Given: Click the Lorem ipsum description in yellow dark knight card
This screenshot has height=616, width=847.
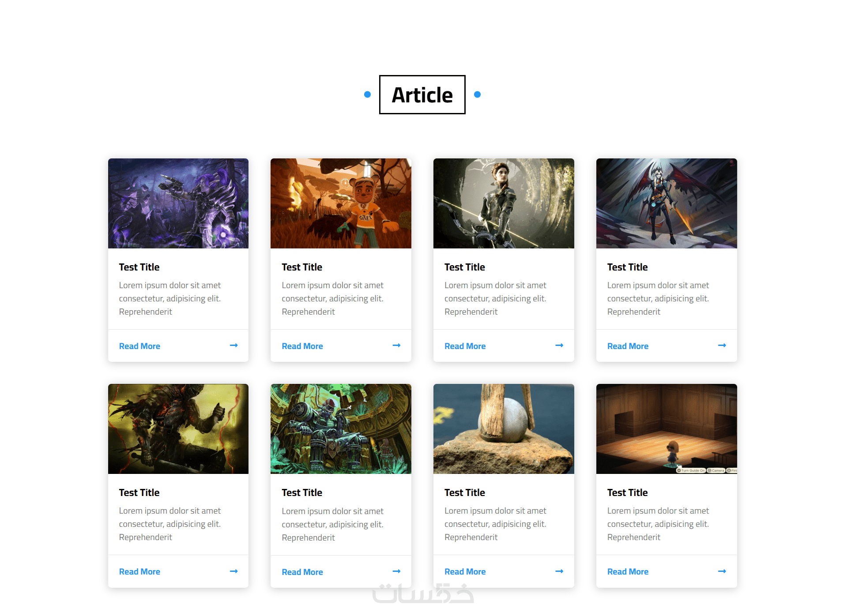Looking at the screenshot, I should (170, 524).
